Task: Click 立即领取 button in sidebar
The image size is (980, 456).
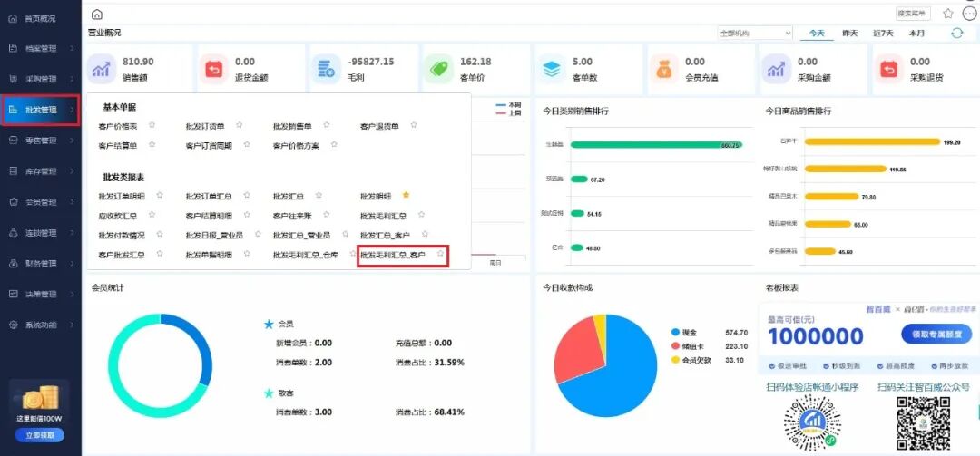Action: click(x=40, y=435)
